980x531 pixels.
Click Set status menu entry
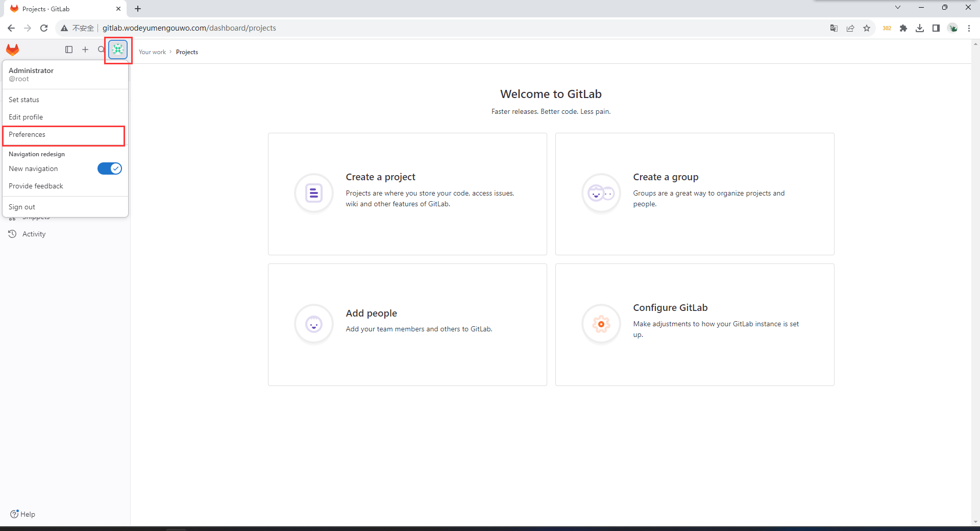(24, 100)
